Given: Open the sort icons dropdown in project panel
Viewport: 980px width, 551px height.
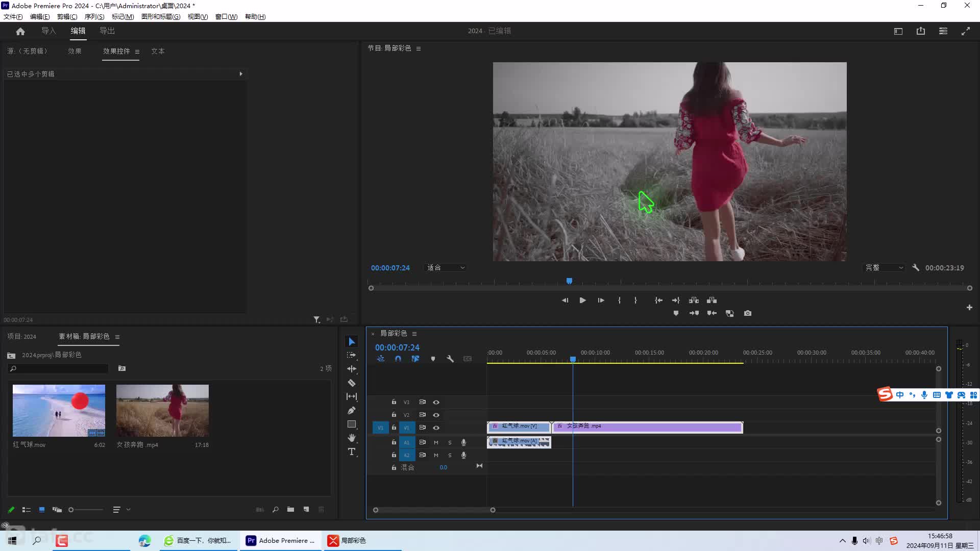Looking at the screenshot, I should pyautogui.click(x=121, y=509).
